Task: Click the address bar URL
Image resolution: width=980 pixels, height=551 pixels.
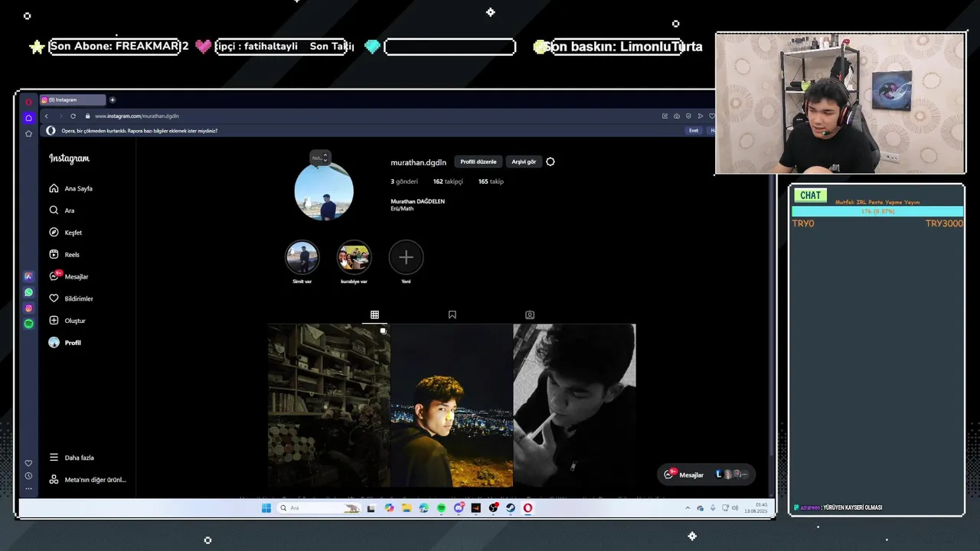Action: click(x=137, y=116)
